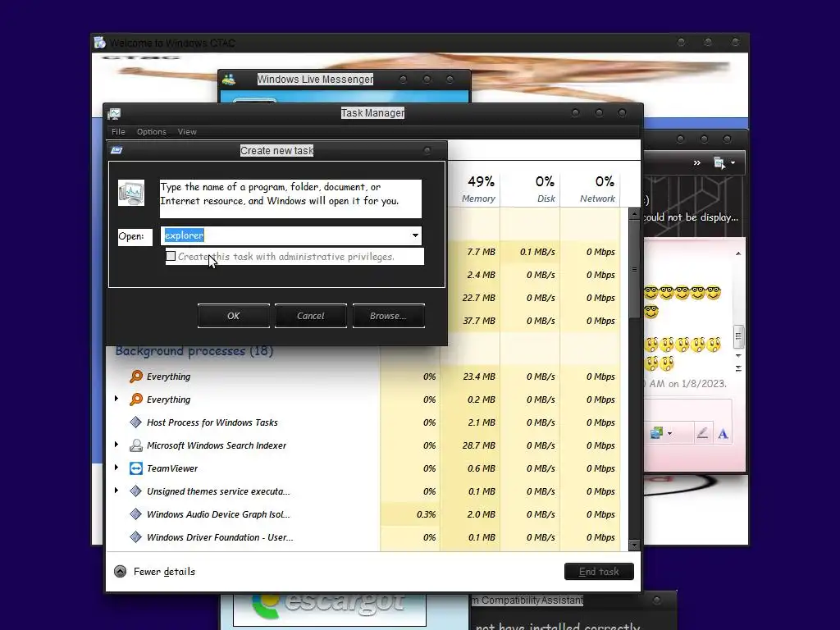Viewport: 840px width, 630px height.
Task: Open the Open field dropdown arrow
Action: [x=415, y=235]
